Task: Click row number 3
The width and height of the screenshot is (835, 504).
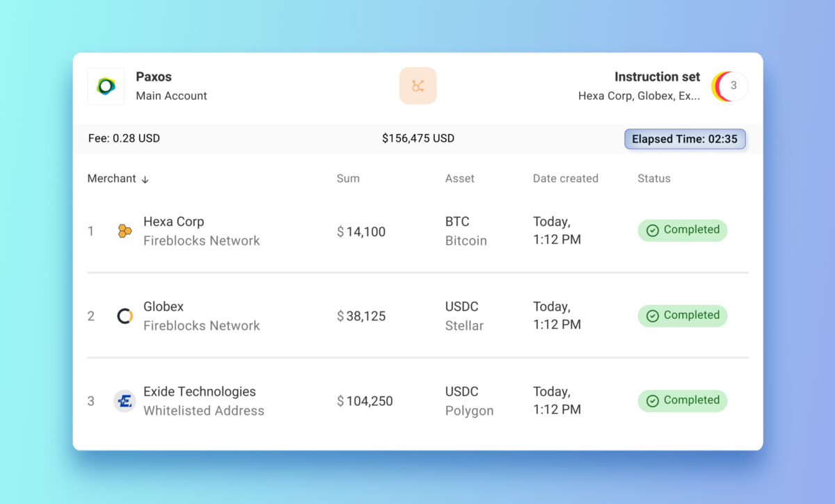Action: pos(90,401)
